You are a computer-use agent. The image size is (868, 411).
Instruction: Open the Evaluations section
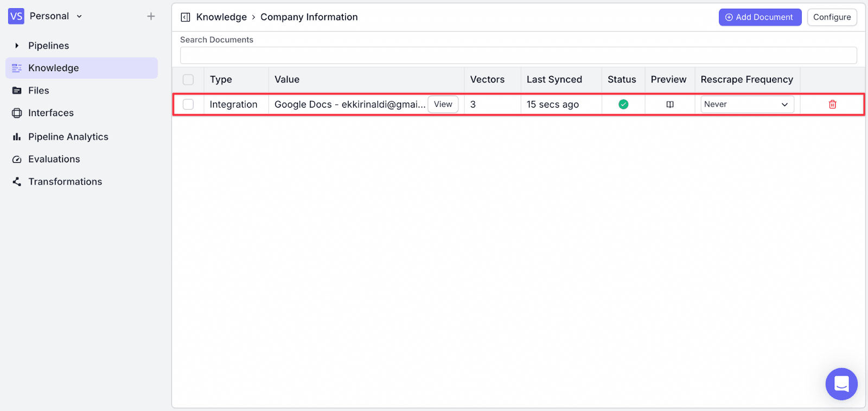coord(54,159)
